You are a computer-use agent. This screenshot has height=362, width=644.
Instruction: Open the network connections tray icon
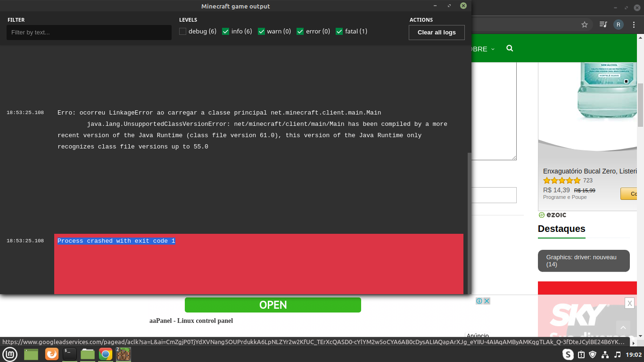[x=605, y=354]
